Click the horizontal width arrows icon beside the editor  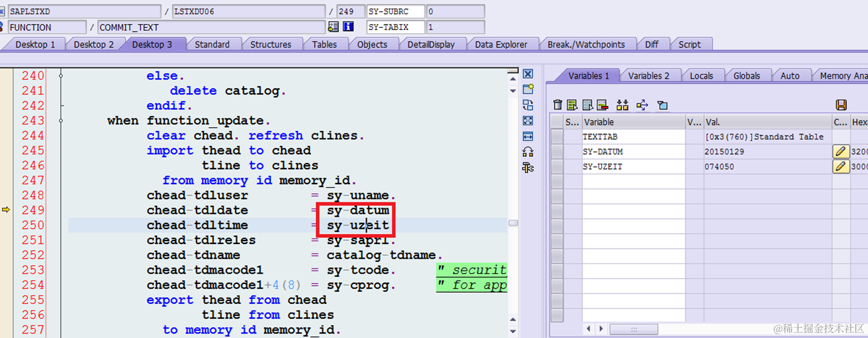(528, 136)
